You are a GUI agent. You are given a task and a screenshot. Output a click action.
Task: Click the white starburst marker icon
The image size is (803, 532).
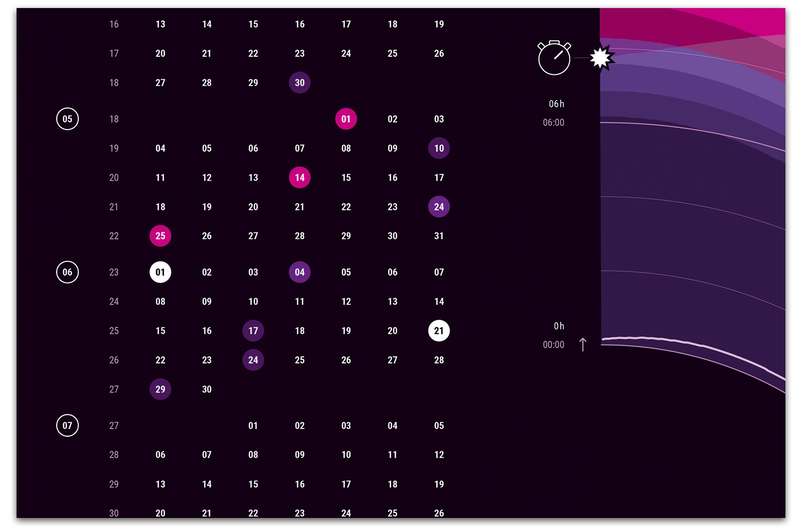tap(600, 58)
